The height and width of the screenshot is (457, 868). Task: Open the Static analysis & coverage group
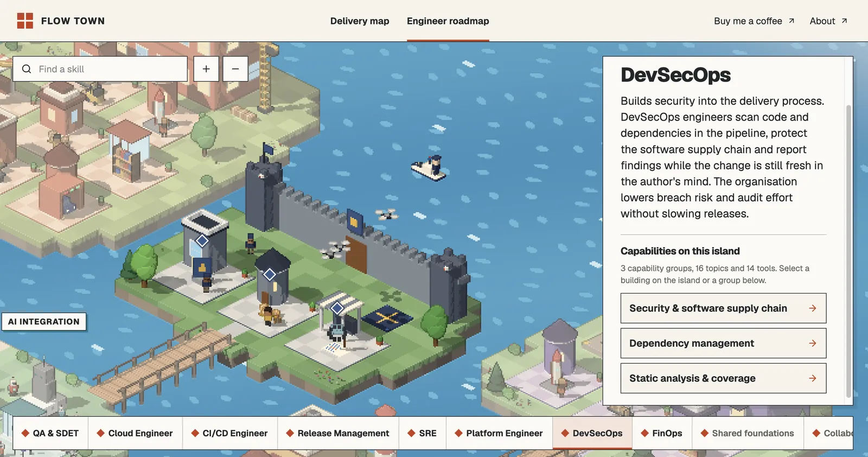(723, 378)
